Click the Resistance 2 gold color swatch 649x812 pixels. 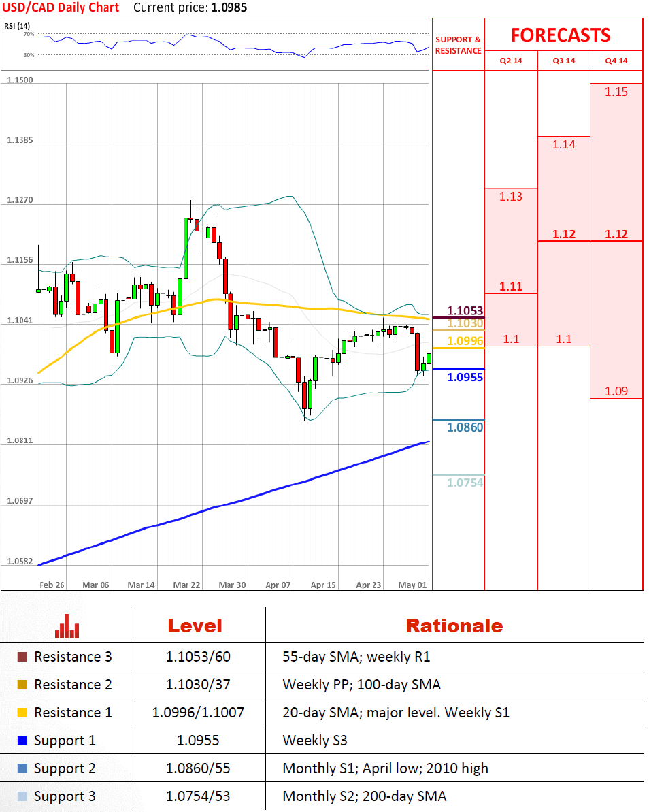[22, 685]
